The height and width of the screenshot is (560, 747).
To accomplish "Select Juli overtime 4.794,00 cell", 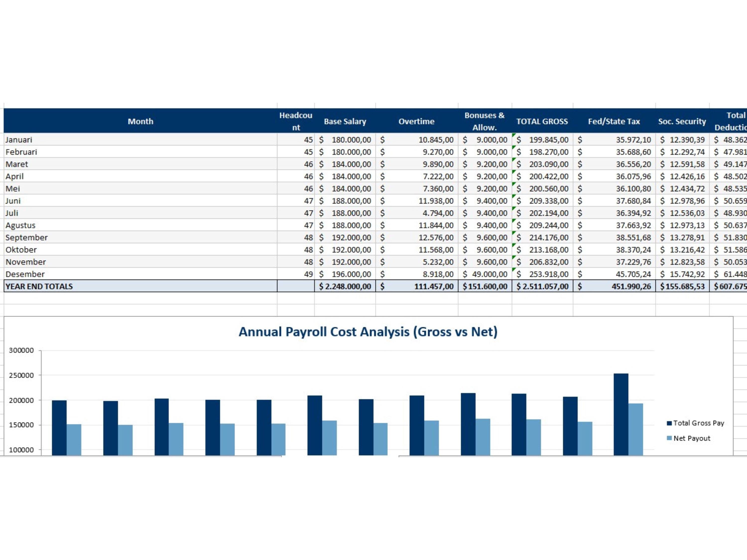I will tap(417, 213).
